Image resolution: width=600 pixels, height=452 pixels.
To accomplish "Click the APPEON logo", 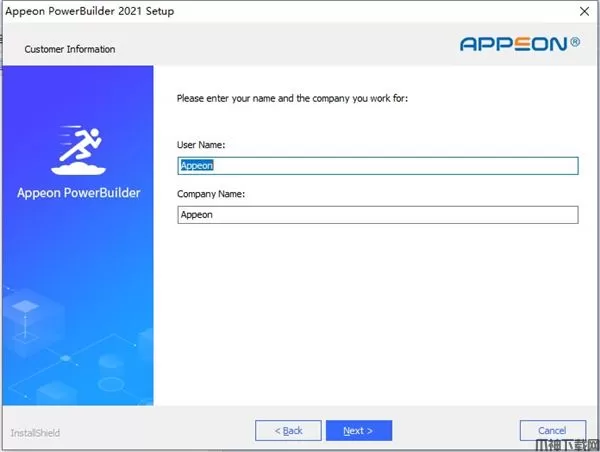I will pos(520,44).
